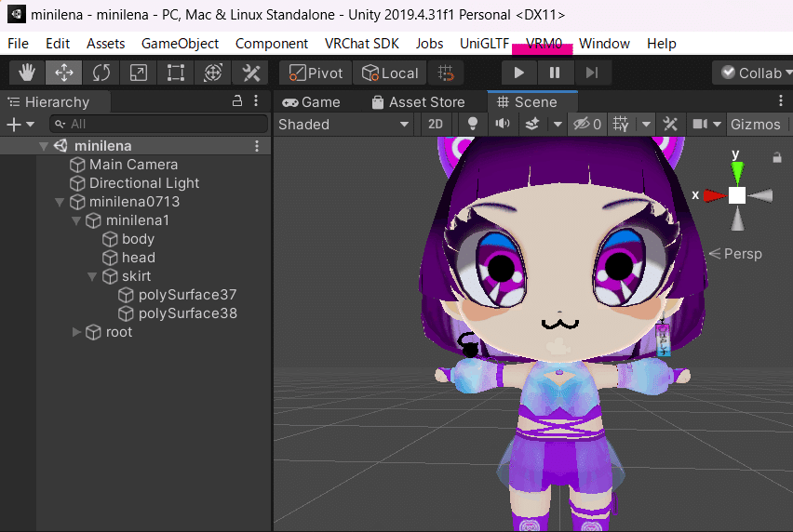The image size is (793, 532).
Task: Open the UniGLTF menu
Action: tap(484, 44)
